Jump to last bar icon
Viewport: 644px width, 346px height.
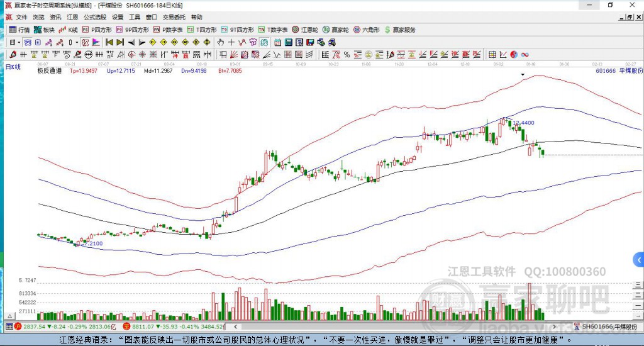[120, 42]
